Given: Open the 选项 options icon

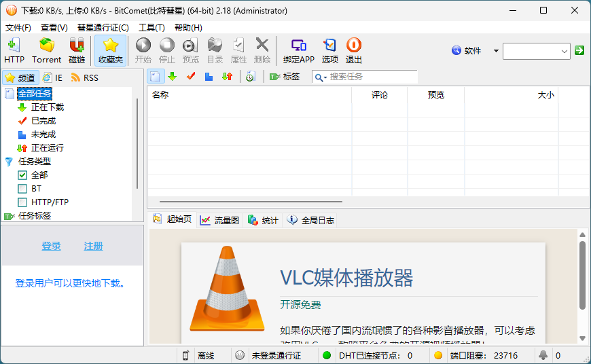Looking at the screenshot, I should [x=329, y=50].
